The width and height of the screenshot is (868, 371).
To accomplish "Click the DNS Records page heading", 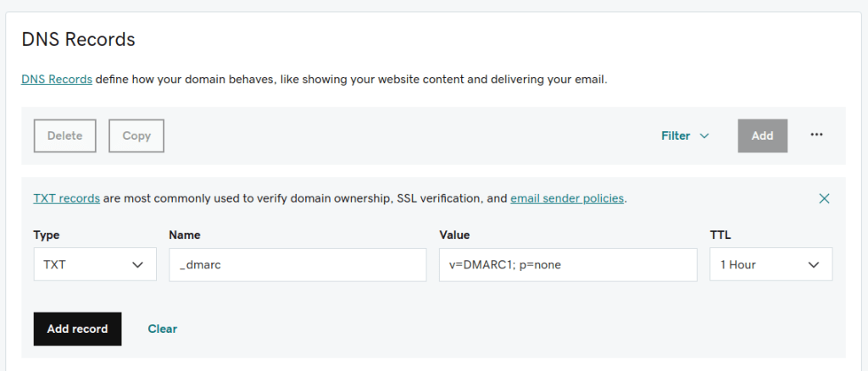I will (78, 39).
